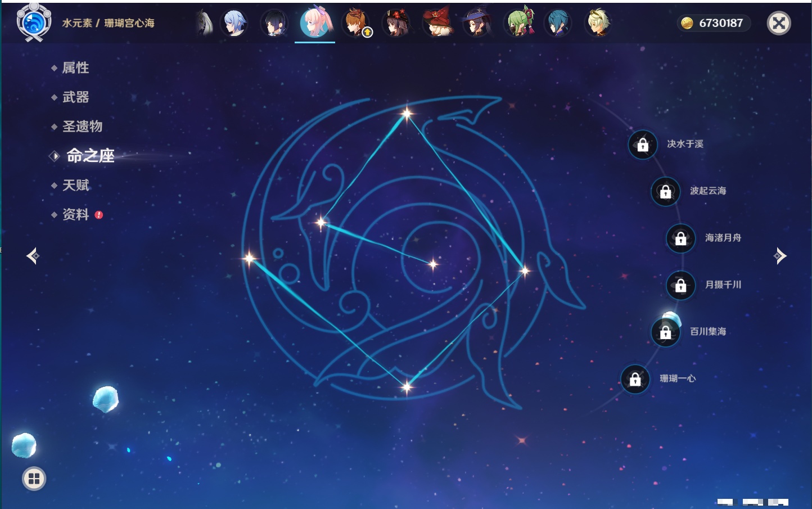Open the locked 决水于溪 constellation node
The image size is (812, 509).
[x=643, y=145]
